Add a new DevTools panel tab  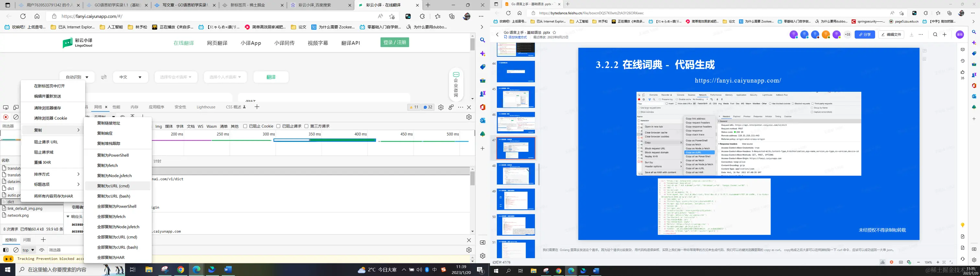(257, 107)
